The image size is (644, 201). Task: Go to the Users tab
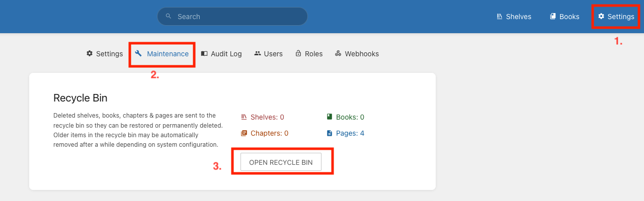click(273, 54)
